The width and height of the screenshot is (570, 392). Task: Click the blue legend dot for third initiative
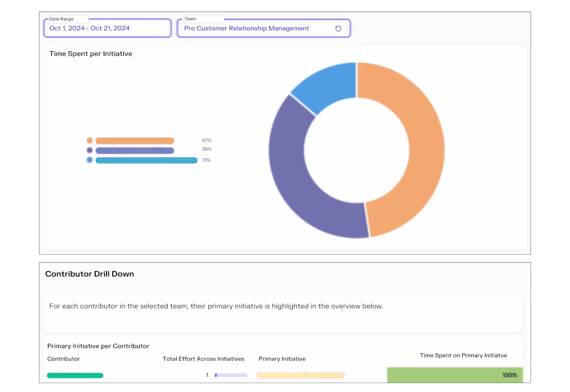click(89, 160)
